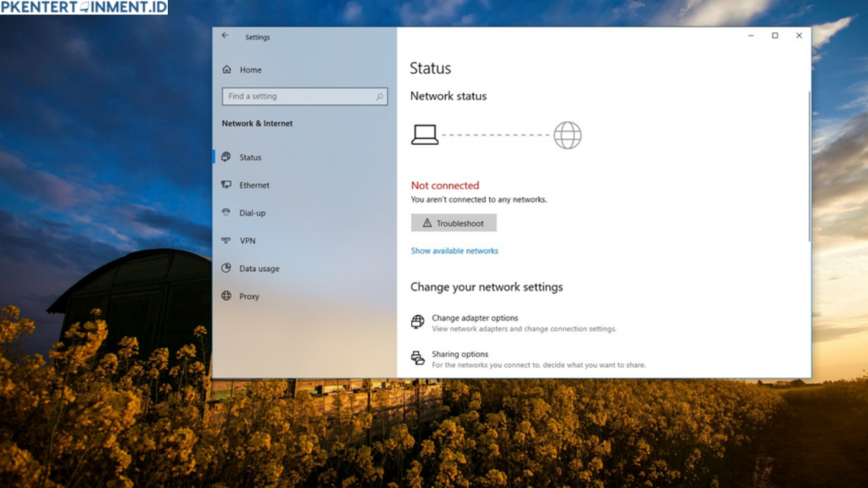
Task: Select the Status icon in the sidebar
Action: pos(225,157)
